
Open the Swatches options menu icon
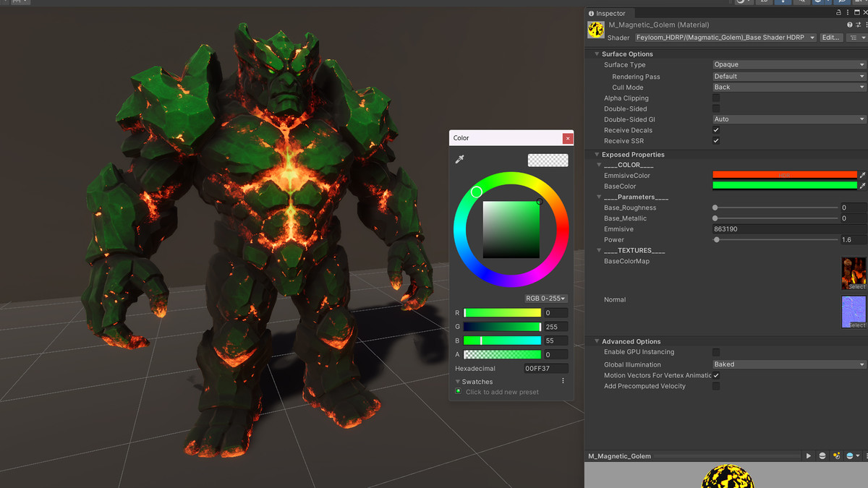point(563,381)
